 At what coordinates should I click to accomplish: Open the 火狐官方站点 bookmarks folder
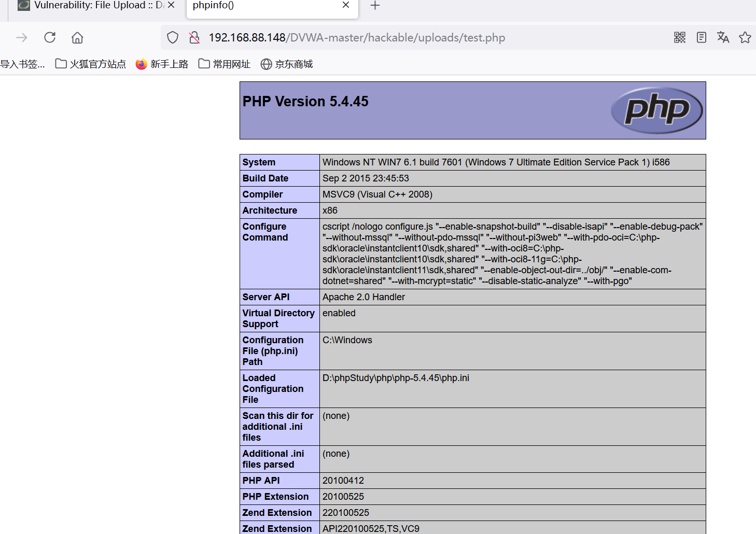[x=91, y=64]
